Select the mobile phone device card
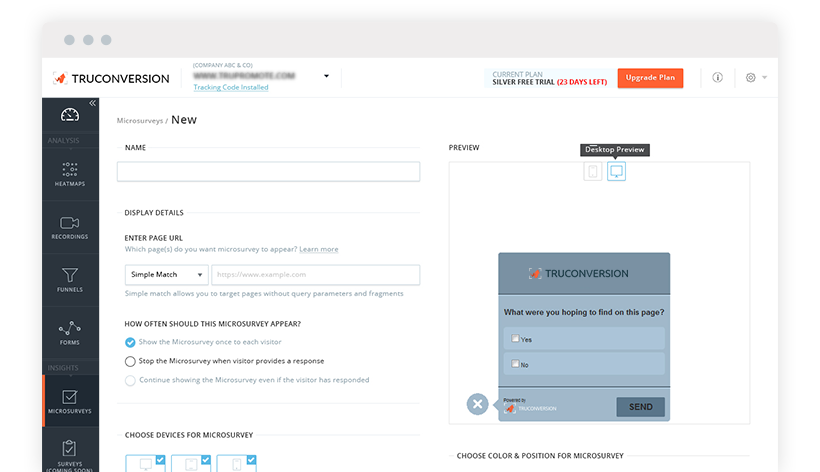The image size is (820, 472). point(236,464)
